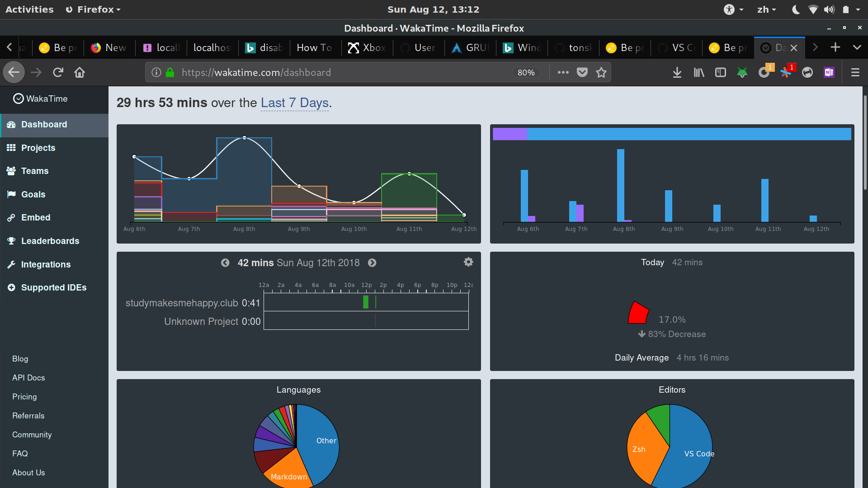This screenshot has width=868, height=488.
Task: Open the Pricing link
Action: pyautogui.click(x=24, y=397)
